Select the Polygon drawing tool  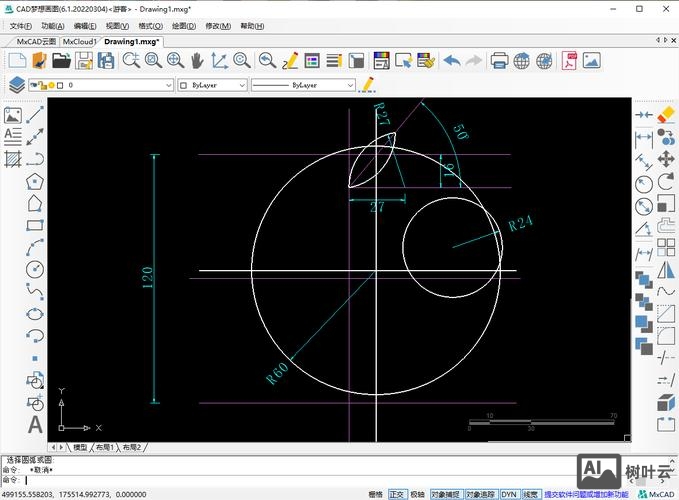(36, 181)
